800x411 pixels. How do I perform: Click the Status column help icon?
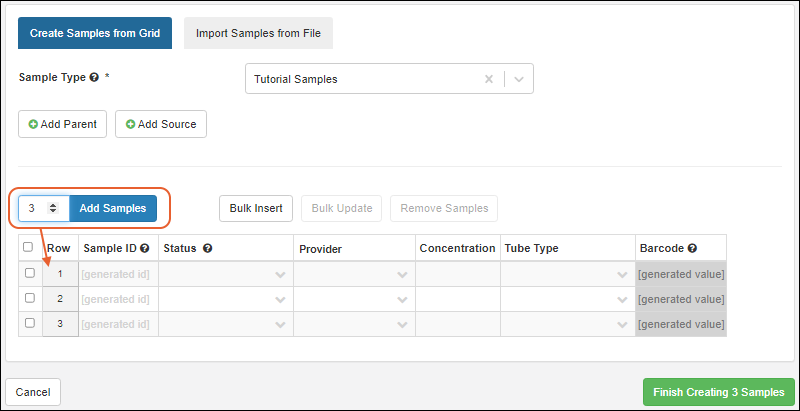point(207,248)
